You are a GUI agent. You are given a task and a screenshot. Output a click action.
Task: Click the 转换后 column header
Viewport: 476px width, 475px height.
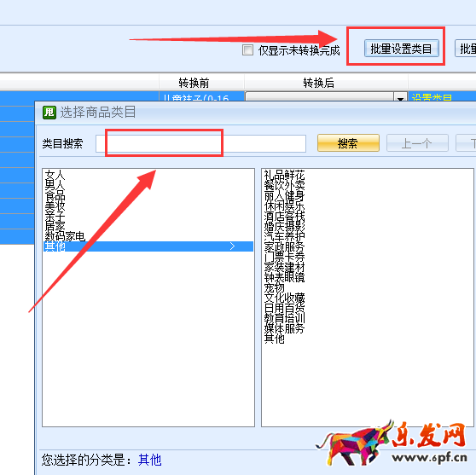319,83
